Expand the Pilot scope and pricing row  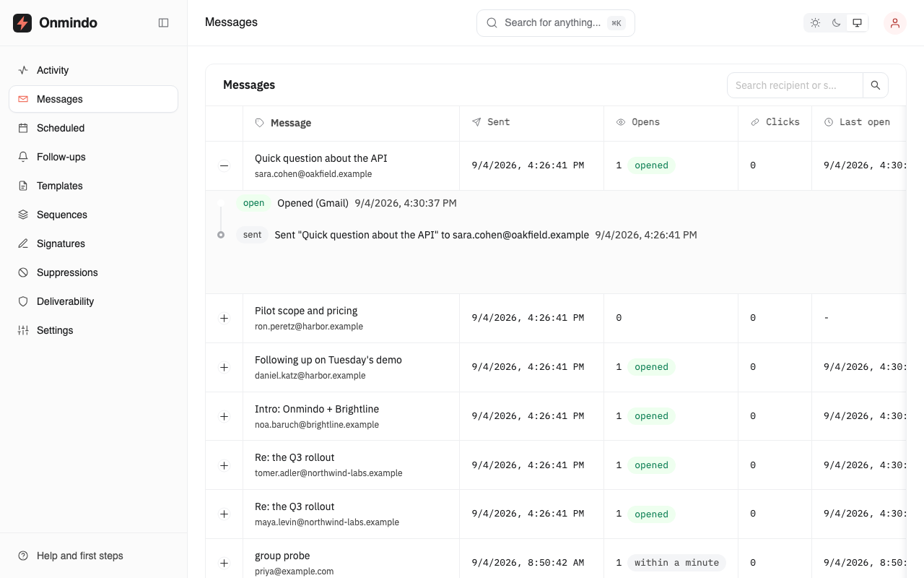click(x=224, y=318)
